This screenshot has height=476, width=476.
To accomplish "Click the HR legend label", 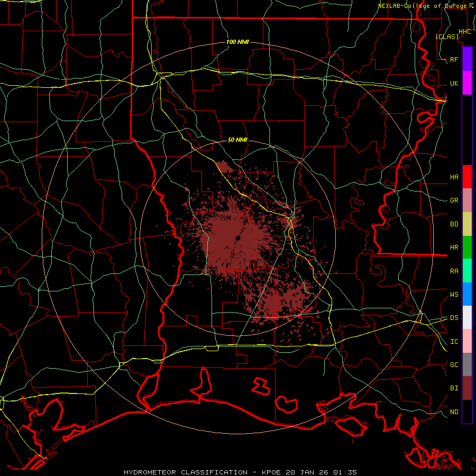I will pyautogui.click(x=454, y=248).
